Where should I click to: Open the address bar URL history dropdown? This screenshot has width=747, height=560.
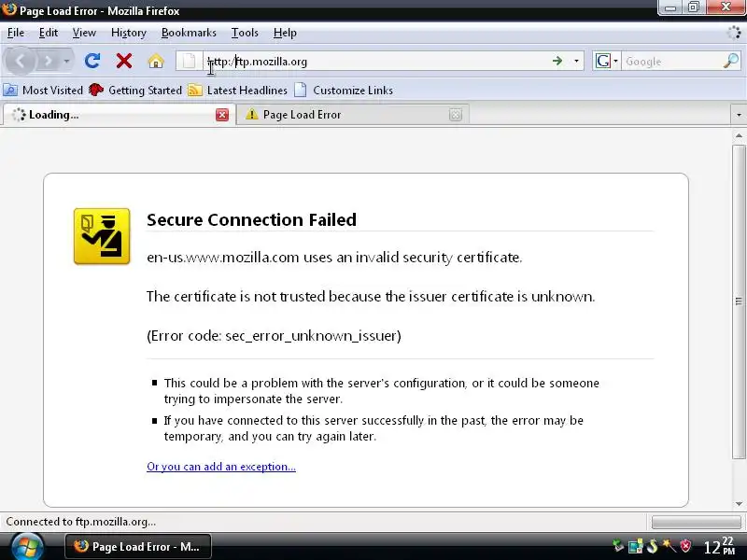[576, 61]
